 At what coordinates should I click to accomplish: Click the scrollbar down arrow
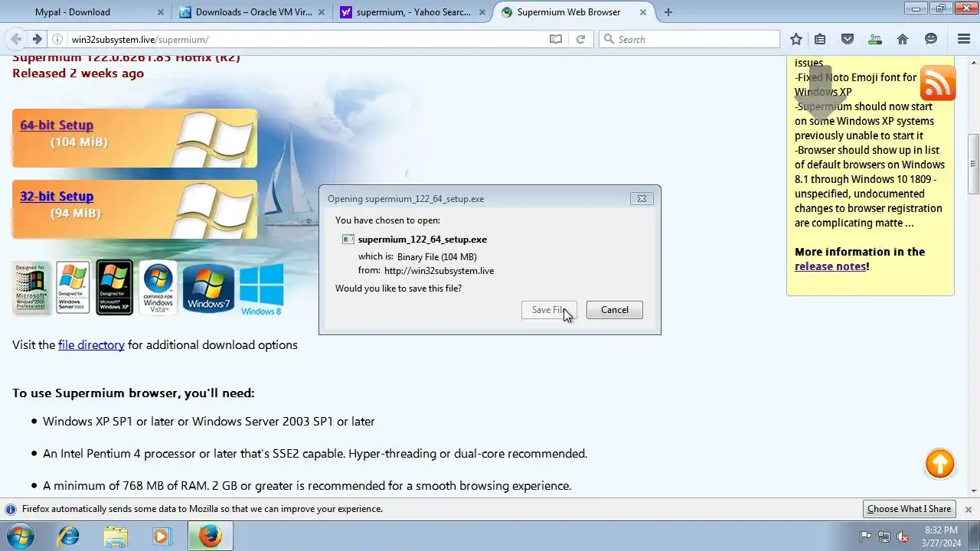pyautogui.click(x=974, y=491)
